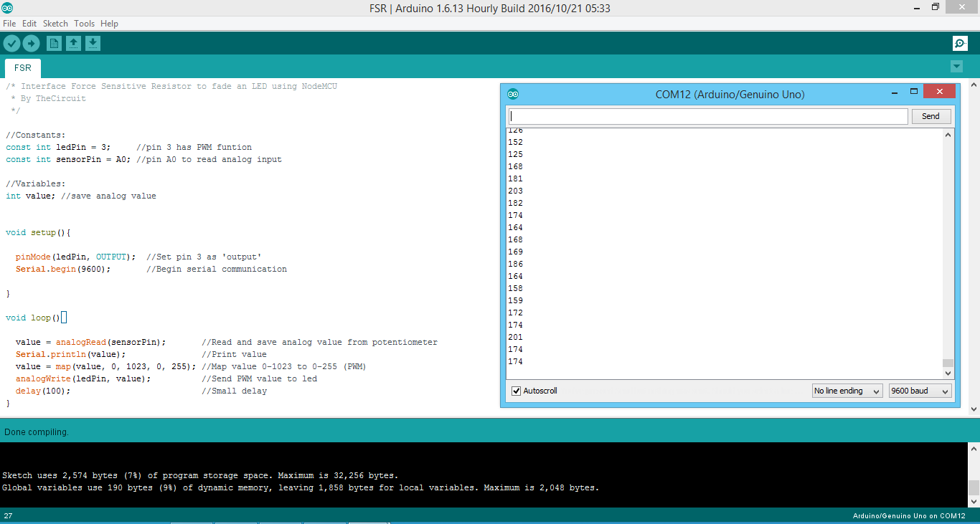980x524 pixels.
Task: Click console scrollbar down arrow
Action: click(974, 501)
